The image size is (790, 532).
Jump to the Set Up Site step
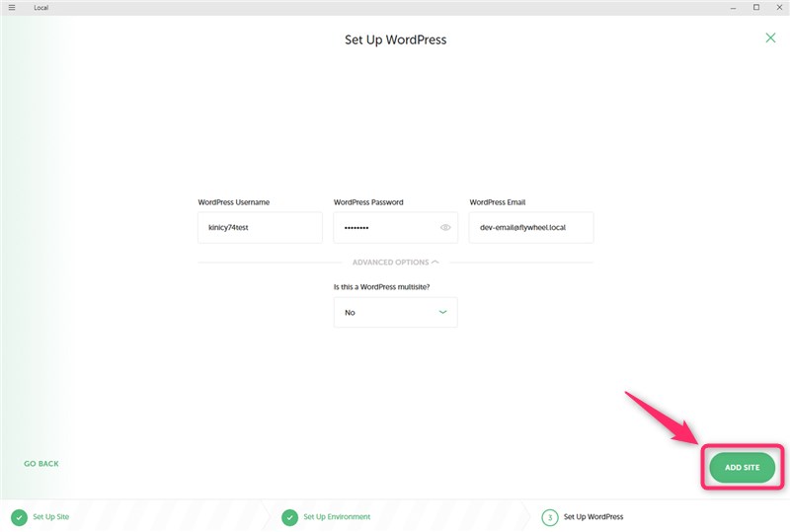51,517
